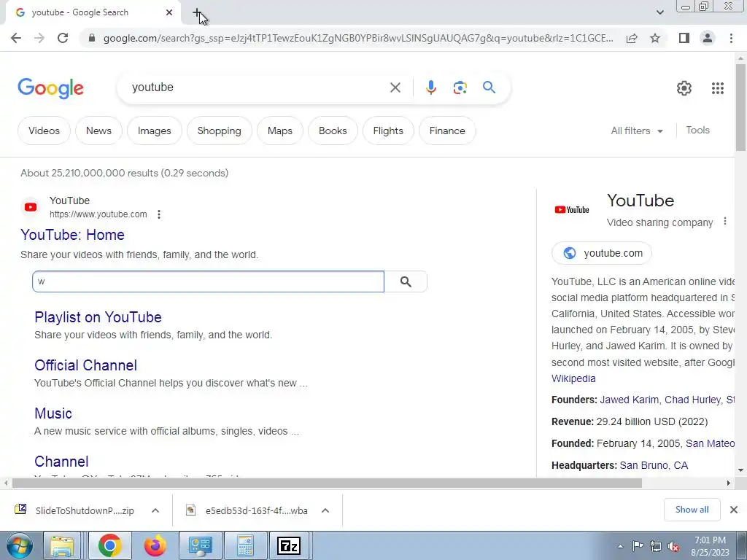
Task: Open the tab search chevron in title bar
Action: click(x=659, y=12)
